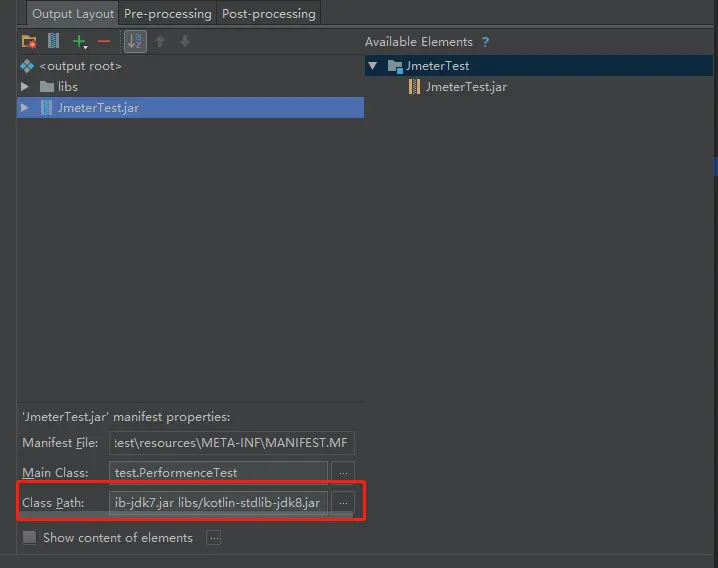Screen dimensions: 718x568
Task: Click the Create Directory toolbar icon
Action: (29, 42)
